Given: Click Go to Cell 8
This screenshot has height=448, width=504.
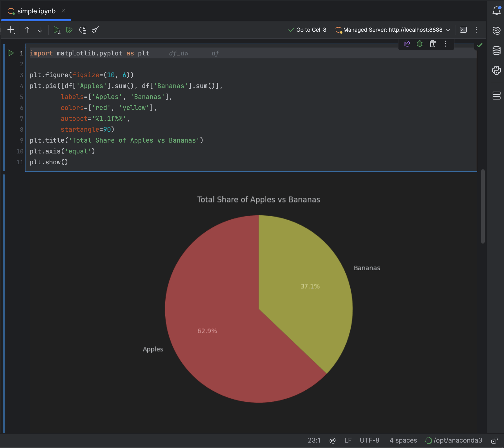Looking at the screenshot, I should (x=307, y=30).
